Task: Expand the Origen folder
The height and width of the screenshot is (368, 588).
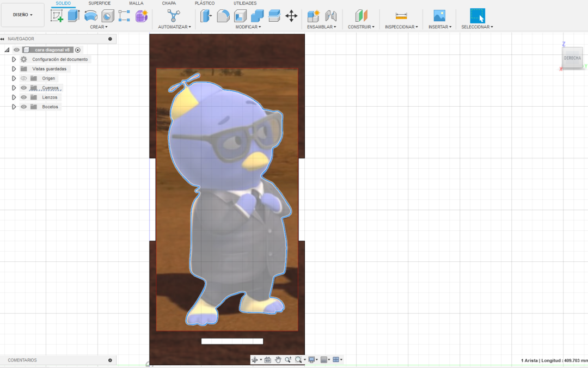Action: (x=14, y=78)
